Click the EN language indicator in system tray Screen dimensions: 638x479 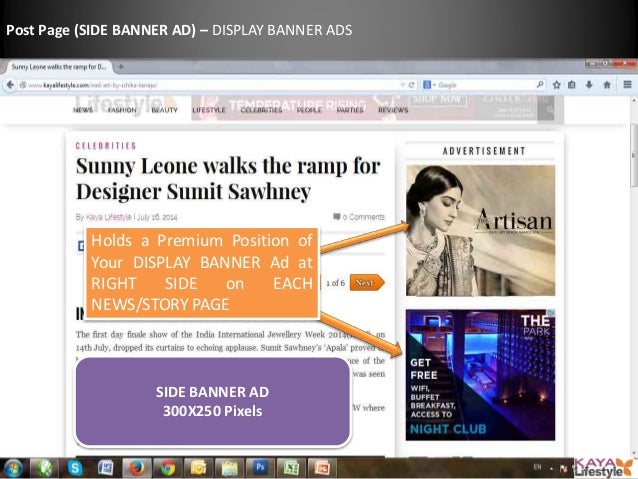point(537,467)
